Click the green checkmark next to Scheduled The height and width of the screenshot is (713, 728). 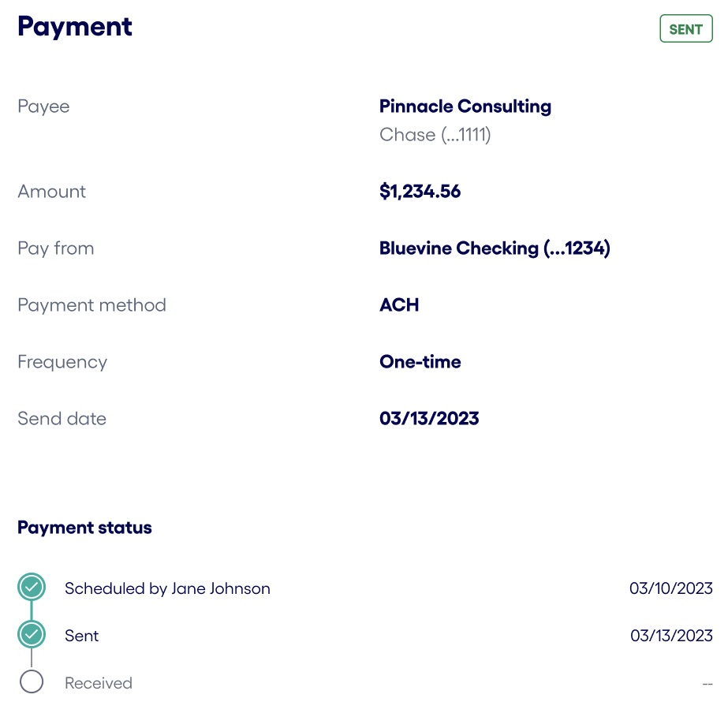[32, 588]
